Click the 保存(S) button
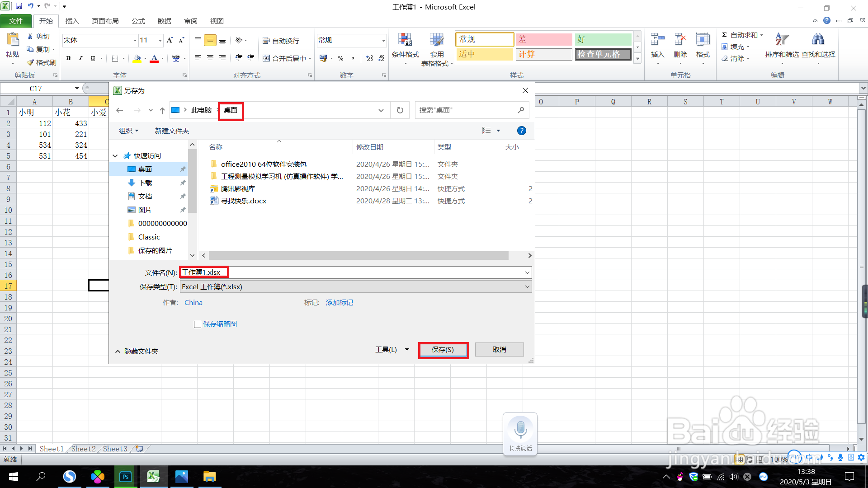868x488 pixels. (x=443, y=349)
